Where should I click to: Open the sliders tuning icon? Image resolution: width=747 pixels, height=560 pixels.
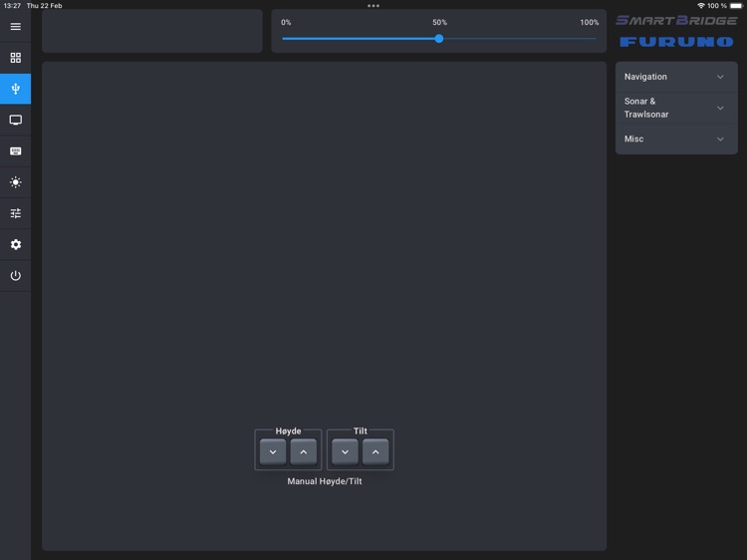tap(15, 213)
